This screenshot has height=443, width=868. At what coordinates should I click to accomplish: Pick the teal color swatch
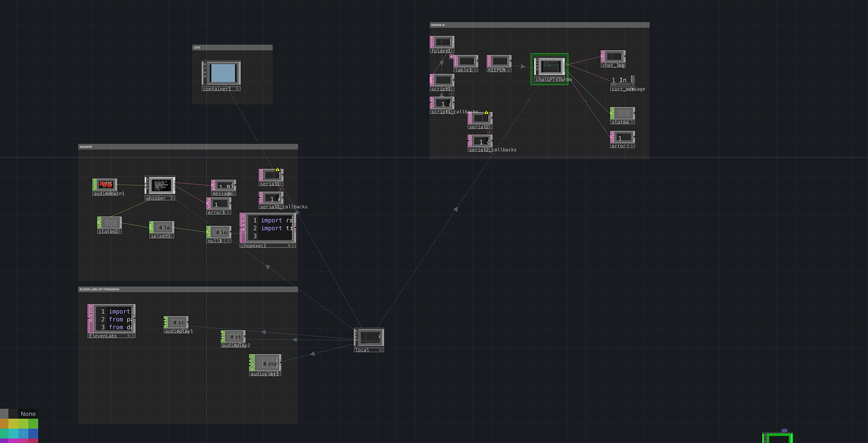(x=4, y=434)
